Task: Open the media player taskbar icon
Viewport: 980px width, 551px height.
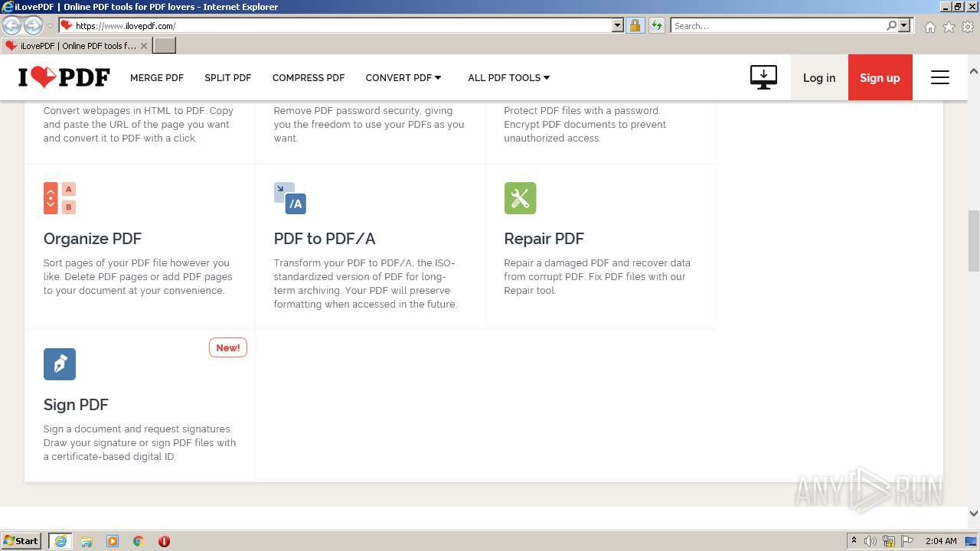Action: coord(113,541)
